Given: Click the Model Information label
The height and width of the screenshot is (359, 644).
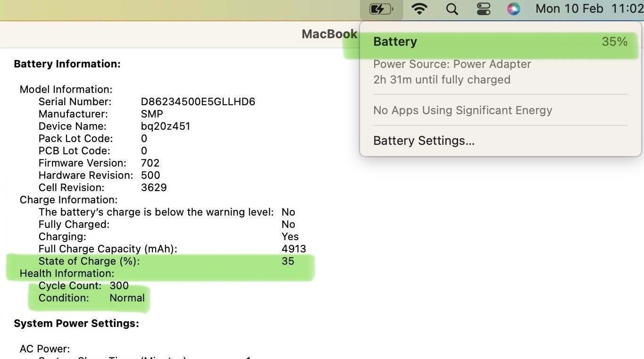Looking at the screenshot, I should 66,89.
